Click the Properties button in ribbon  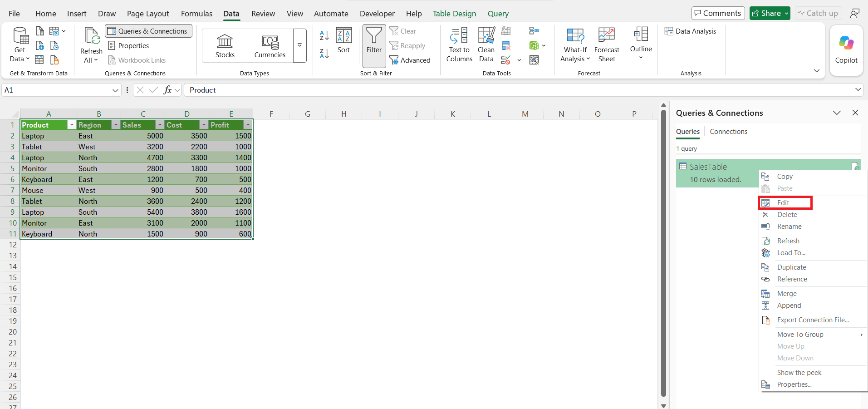(128, 46)
